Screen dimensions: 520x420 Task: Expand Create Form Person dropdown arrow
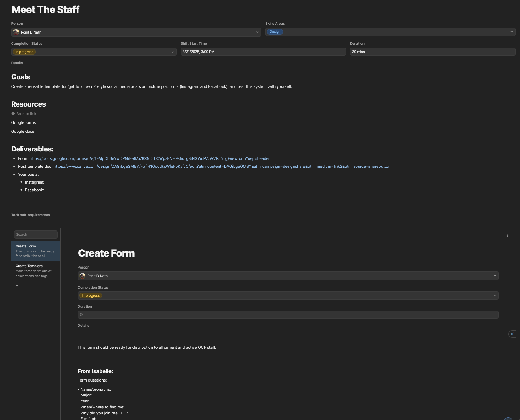coord(495,276)
